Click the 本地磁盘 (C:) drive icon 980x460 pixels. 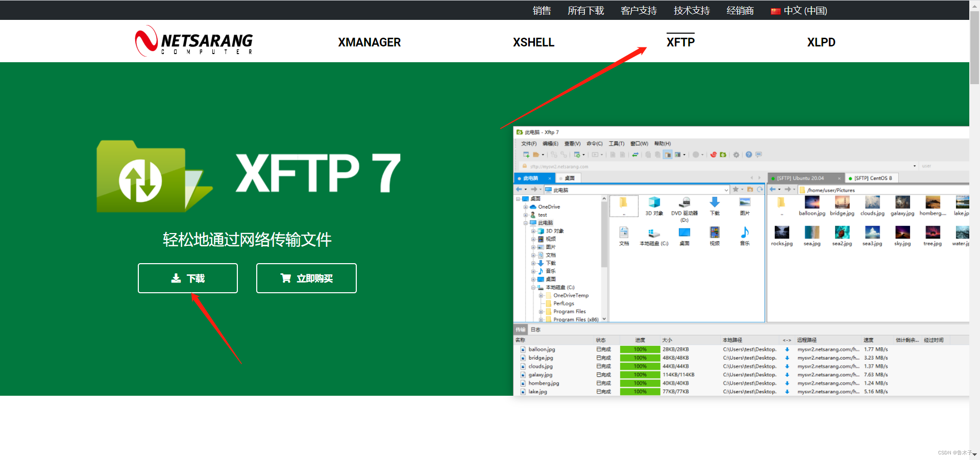(x=654, y=237)
